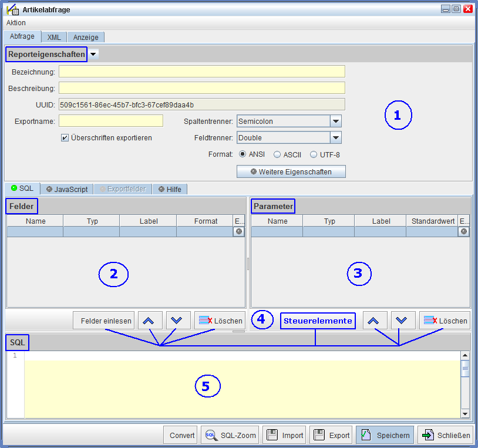Delete selected field with Löschen in Felder

tap(220, 321)
